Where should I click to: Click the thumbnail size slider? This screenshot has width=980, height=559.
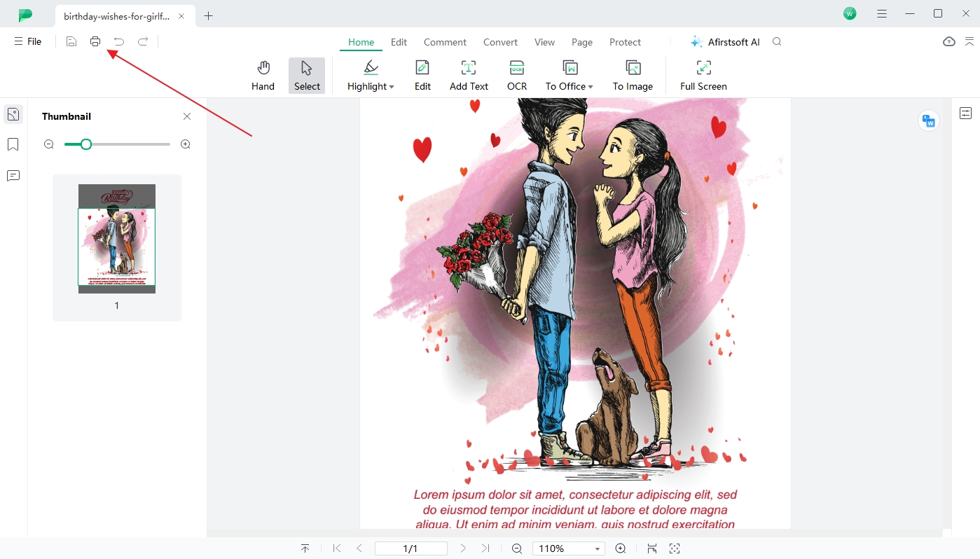[117, 144]
